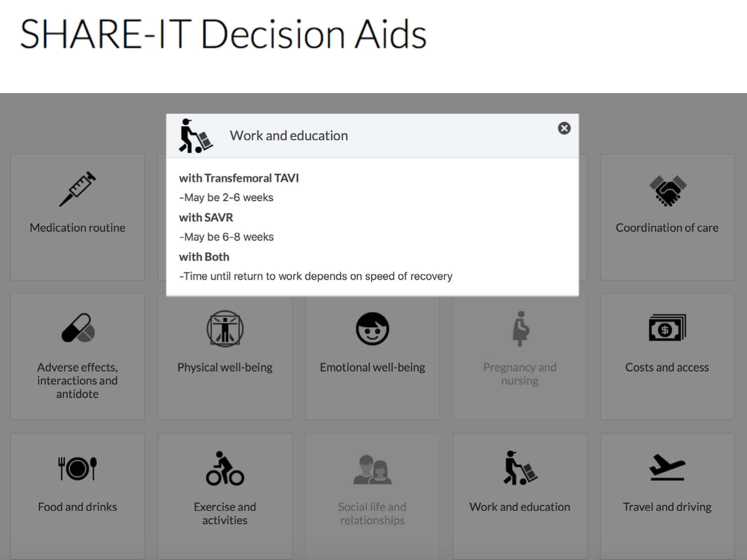The height and width of the screenshot is (560, 747).
Task: Click the smiley face Emotional well-being icon
Action: pos(372,329)
